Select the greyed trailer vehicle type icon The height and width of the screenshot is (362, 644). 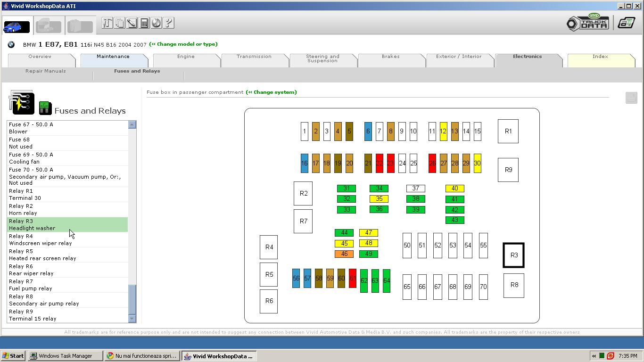pos(80,26)
